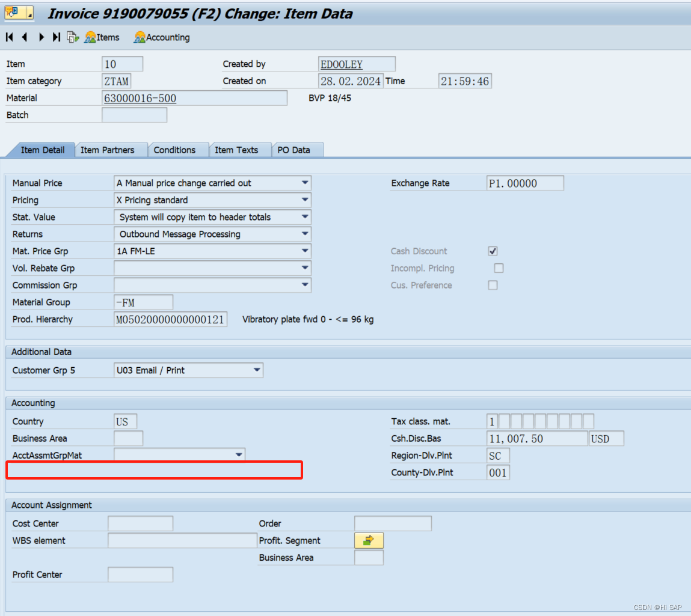The height and width of the screenshot is (616, 691).
Task: Toggle the Cus. Preference checkbox
Action: pos(493,285)
